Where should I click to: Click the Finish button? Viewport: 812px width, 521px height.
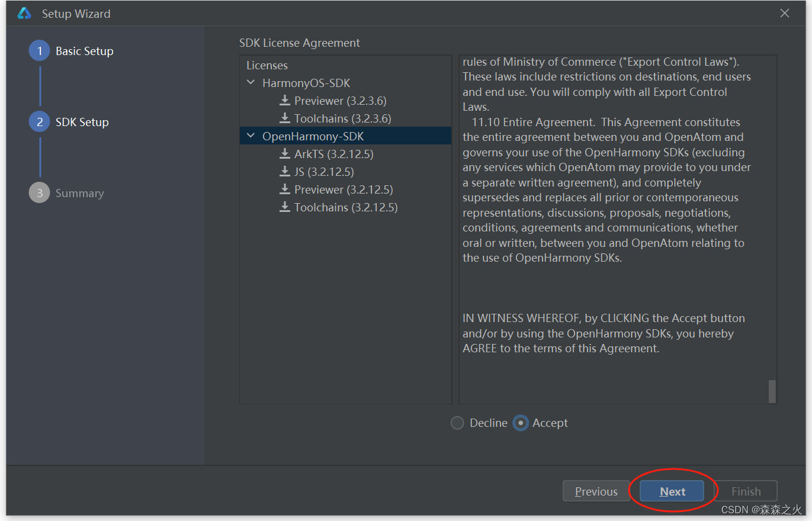click(746, 491)
